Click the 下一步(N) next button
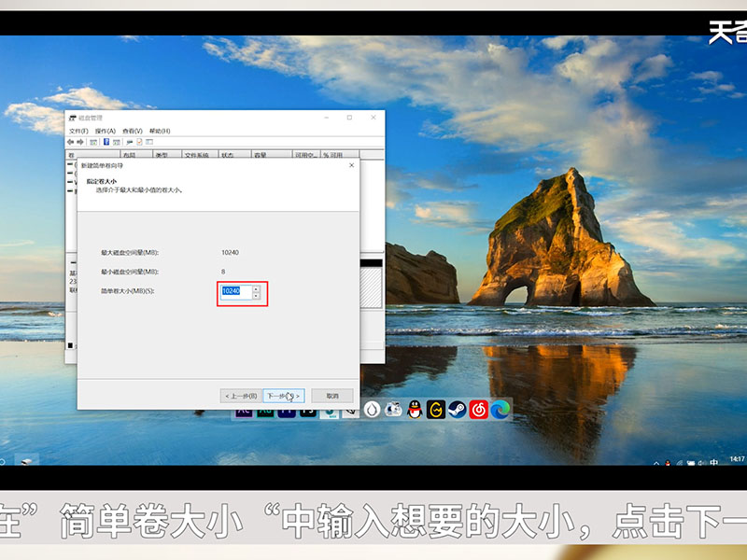 coord(284,396)
